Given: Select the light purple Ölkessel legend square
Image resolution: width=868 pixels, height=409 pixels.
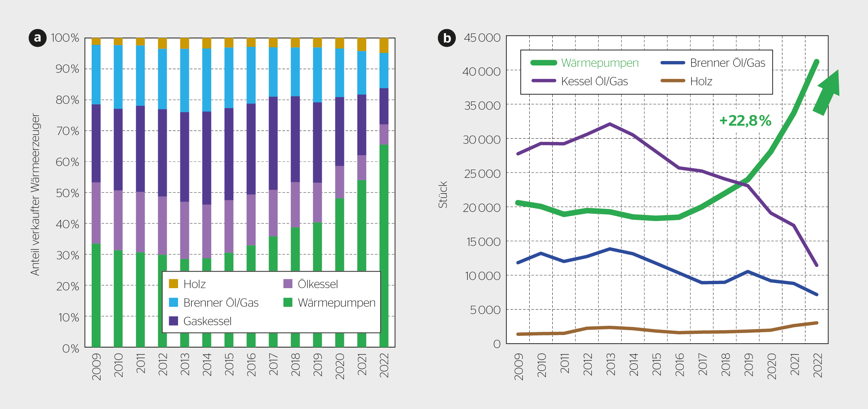Looking at the screenshot, I should 288,284.
